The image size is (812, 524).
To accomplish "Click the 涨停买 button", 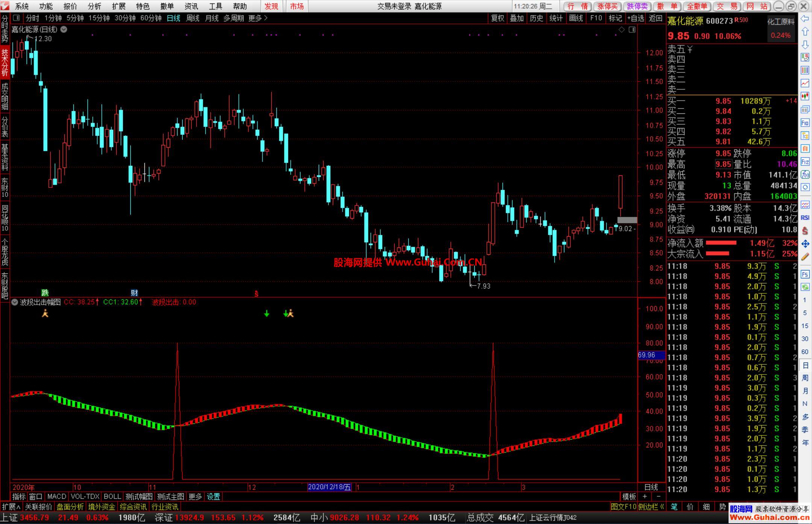I will 607,6.
